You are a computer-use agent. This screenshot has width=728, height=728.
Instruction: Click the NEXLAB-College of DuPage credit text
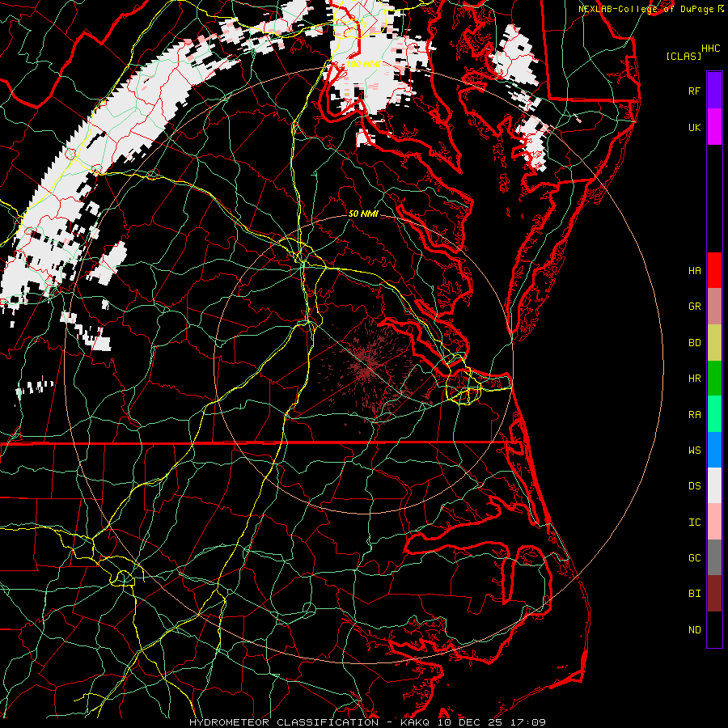tap(645, 9)
